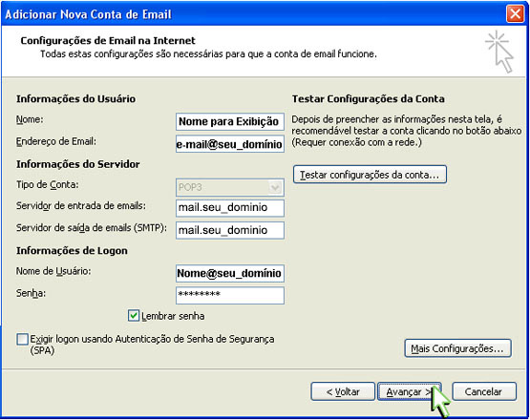
Task: Click the Servidor de entrada de emails field
Action: [x=230, y=208]
